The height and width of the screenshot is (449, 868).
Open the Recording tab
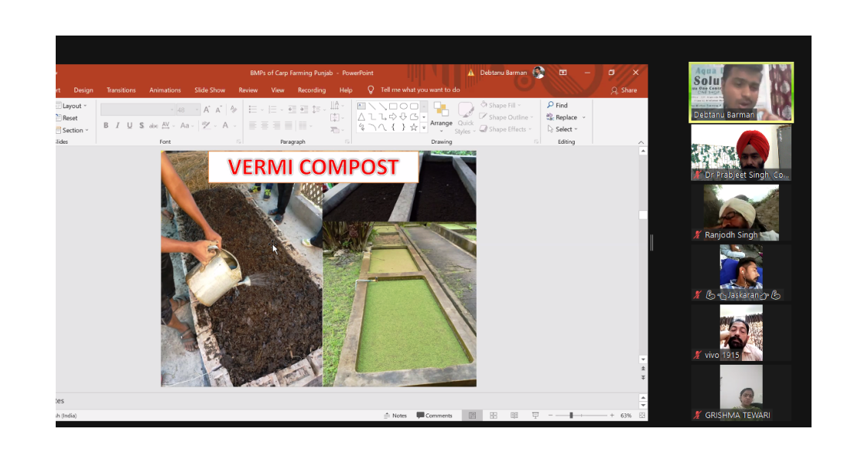tap(312, 90)
